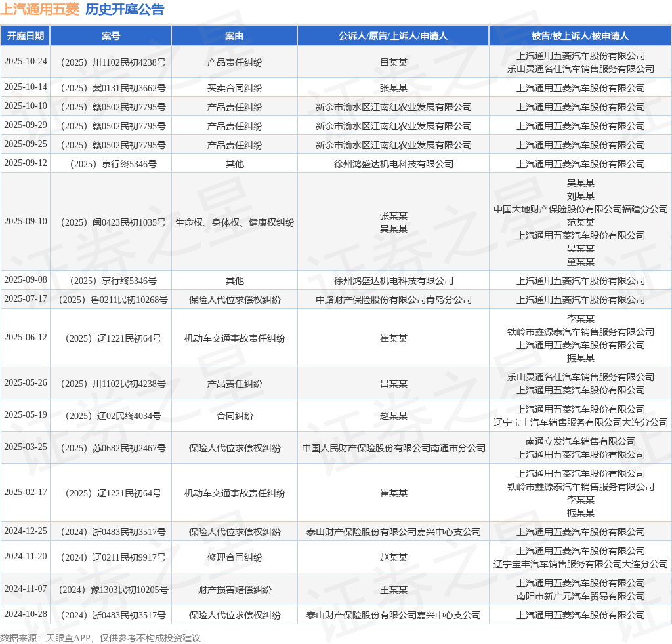Click the date 2024-10-28
The image size is (672, 644).
[26, 614]
